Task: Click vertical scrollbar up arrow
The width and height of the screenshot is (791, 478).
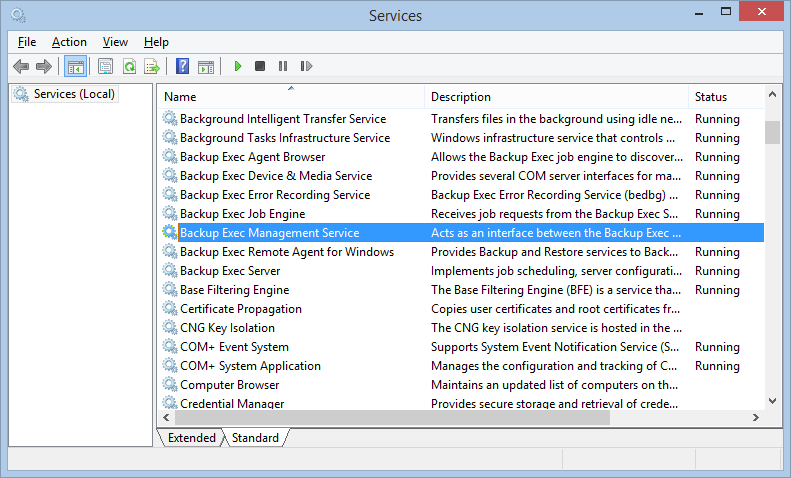Action: pyautogui.click(x=772, y=94)
